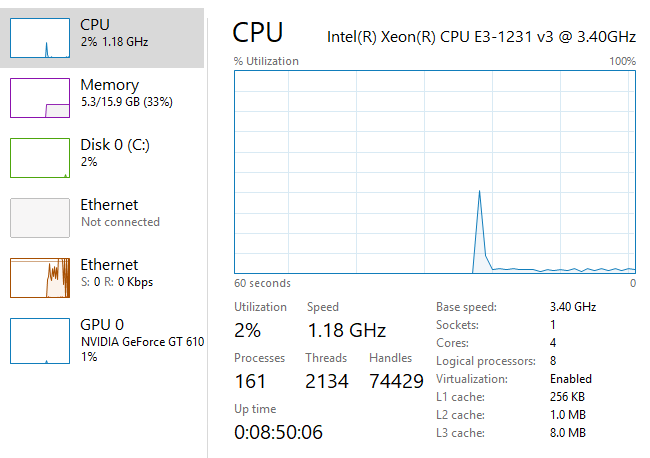Click the CPU mini graph thumbnail in sidebar
This screenshot has width=650, height=458.
40,37
